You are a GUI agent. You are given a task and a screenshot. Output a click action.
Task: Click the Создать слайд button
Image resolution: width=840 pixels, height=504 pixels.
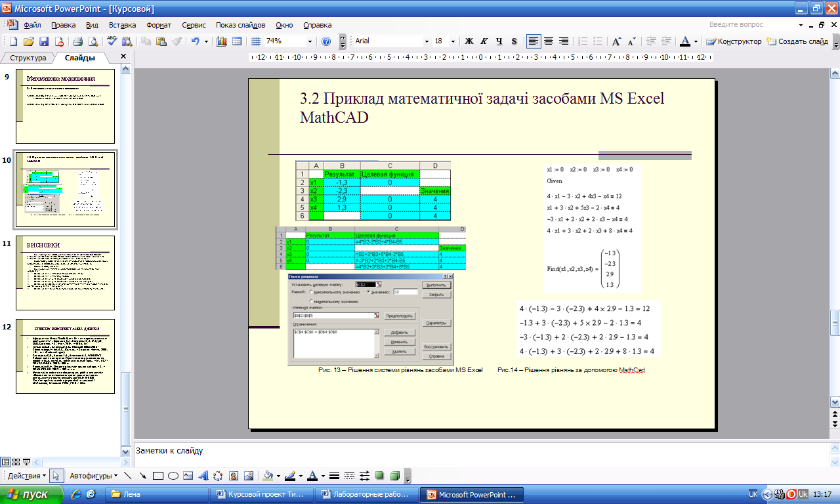click(x=797, y=41)
